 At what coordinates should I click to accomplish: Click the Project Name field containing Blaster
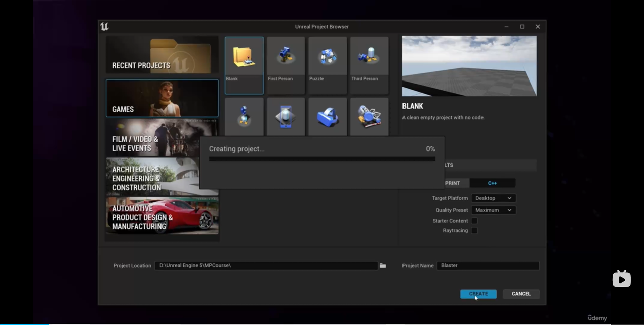(x=488, y=265)
